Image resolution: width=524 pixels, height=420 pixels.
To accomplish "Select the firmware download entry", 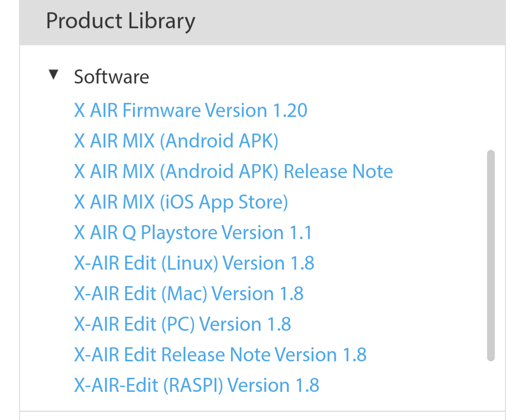I will [x=191, y=111].
